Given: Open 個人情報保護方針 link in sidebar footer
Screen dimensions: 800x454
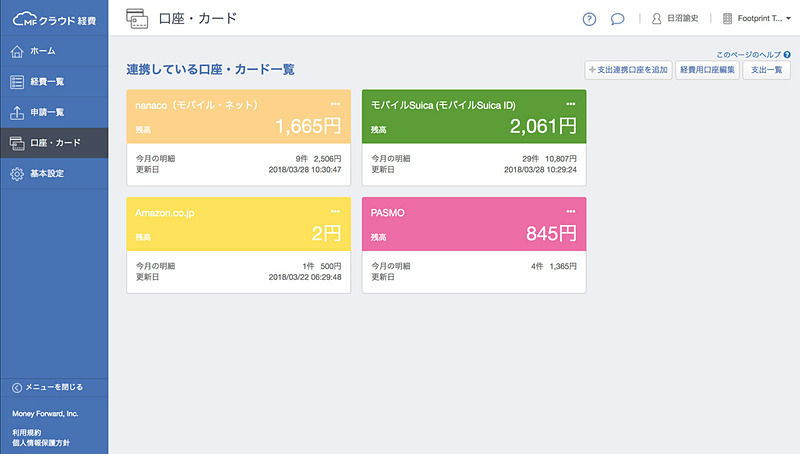Looking at the screenshot, I should coord(41,443).
